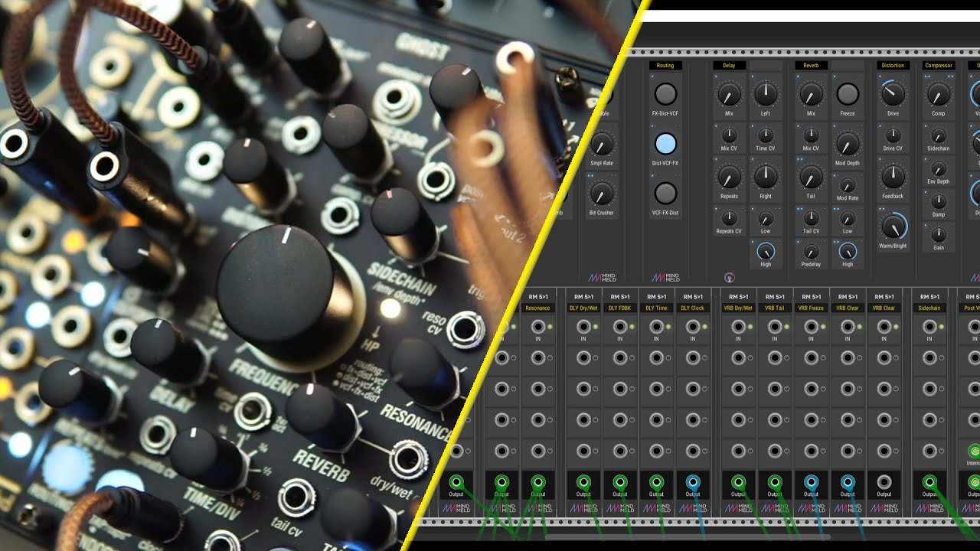Click the IN jack of the Sidechain module

pos(929,327)
